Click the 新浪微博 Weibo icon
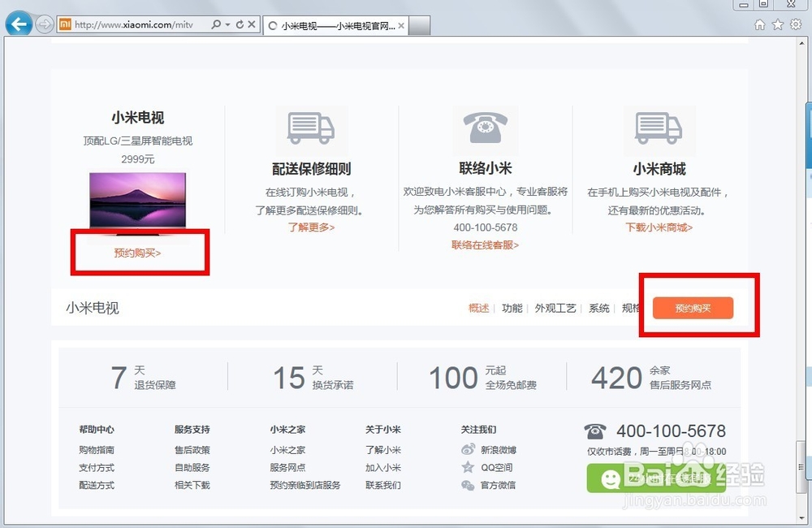The image size is (812, 528). click(469, 449)
